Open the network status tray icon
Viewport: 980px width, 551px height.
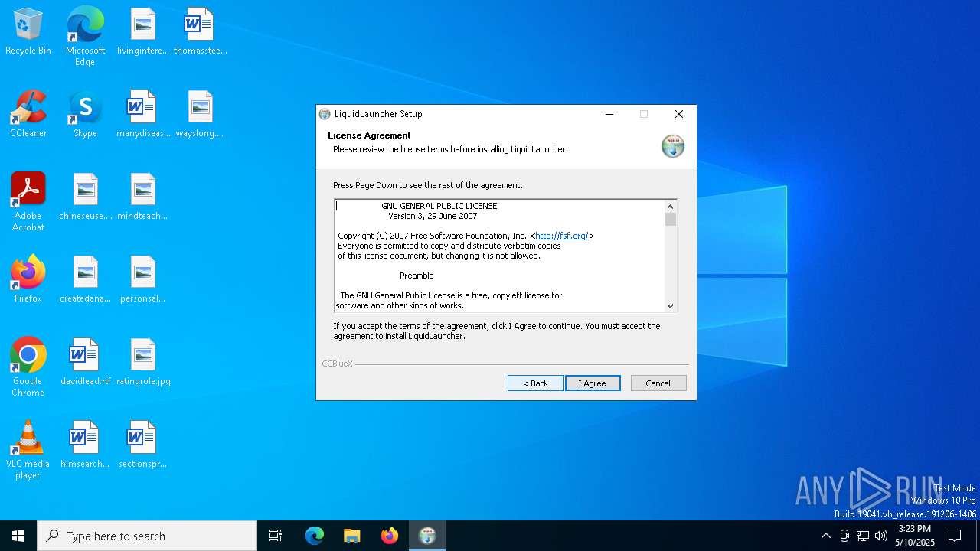863,536
